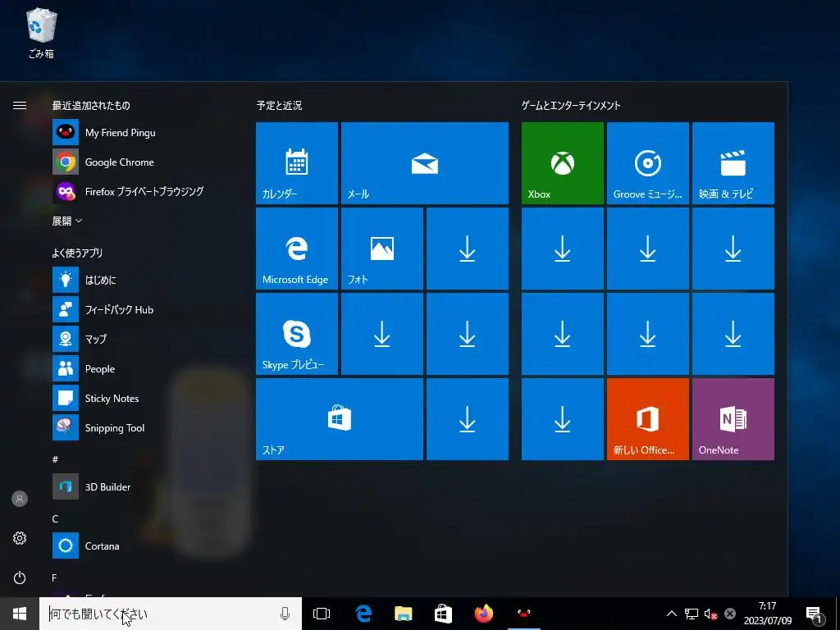The height and width of the screenshot is (630, 840).
Task: Focus the 何でも聞いてください search box
Action: pyautogui.click(x=171, y=614)
